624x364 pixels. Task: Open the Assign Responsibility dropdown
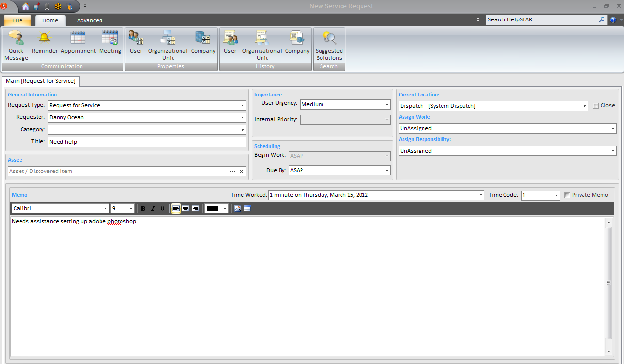point(613,151)
